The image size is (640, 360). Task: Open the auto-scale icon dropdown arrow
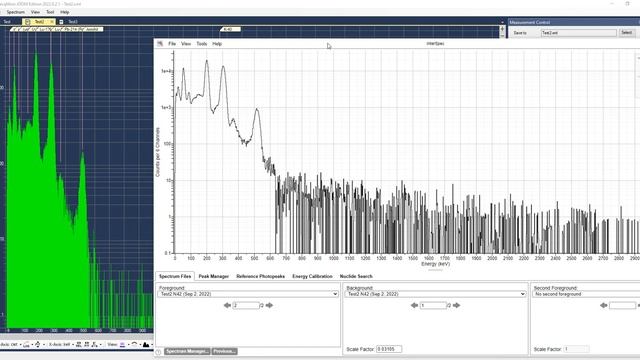pyautogui.click(x=44, y=345)
